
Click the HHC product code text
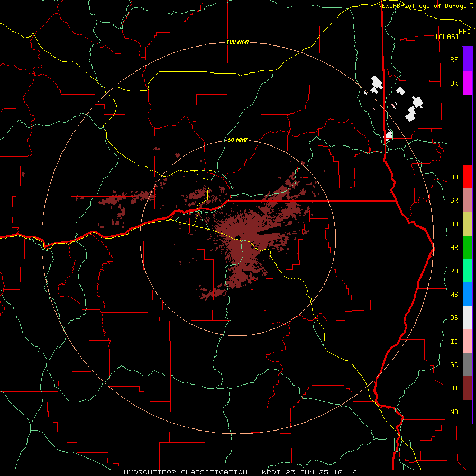pyautogui.click(x=464, y=32)
